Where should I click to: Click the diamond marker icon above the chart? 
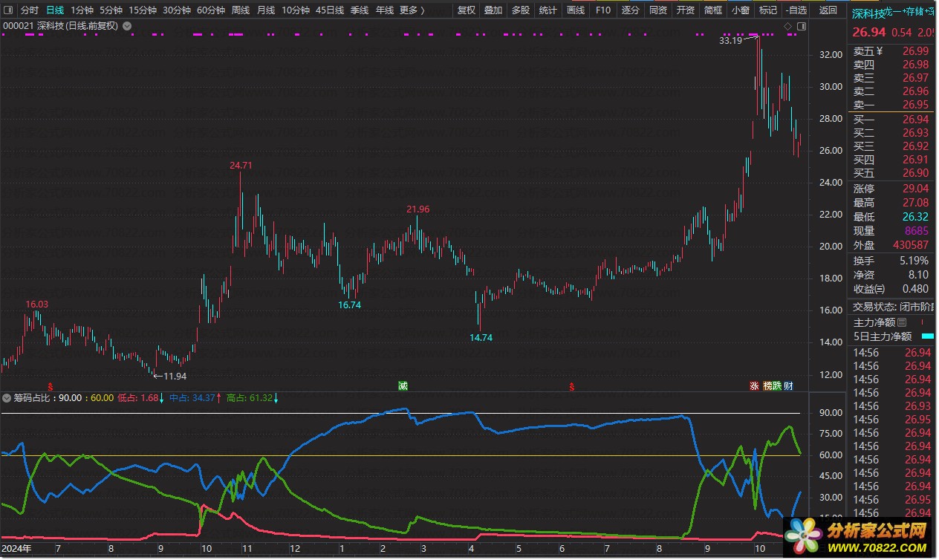click(788, 26)
